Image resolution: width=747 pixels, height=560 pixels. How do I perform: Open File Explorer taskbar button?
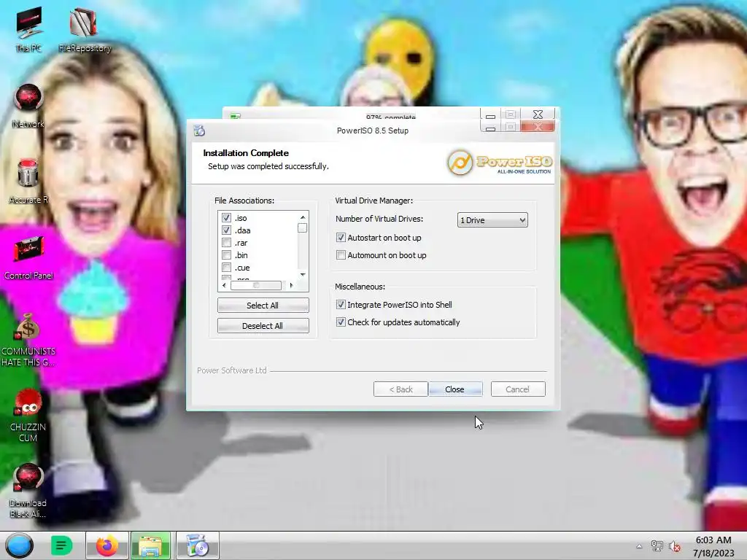(150, 545)
